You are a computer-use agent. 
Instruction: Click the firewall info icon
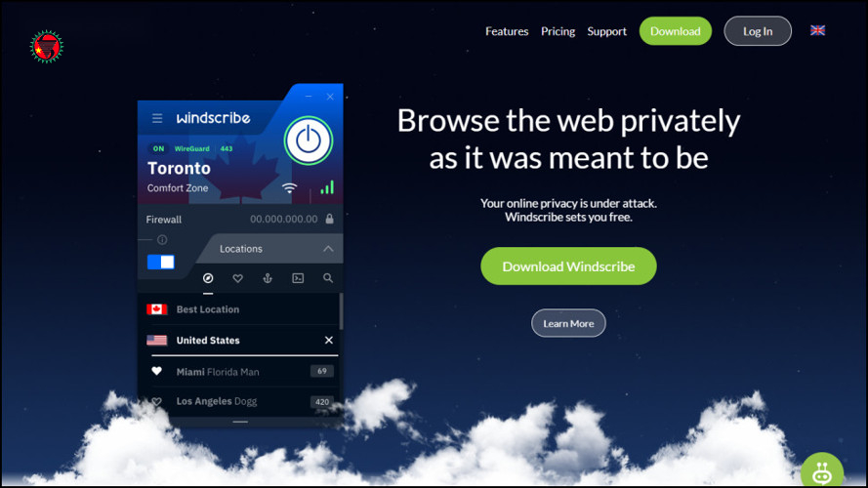[x=162, y=239]
